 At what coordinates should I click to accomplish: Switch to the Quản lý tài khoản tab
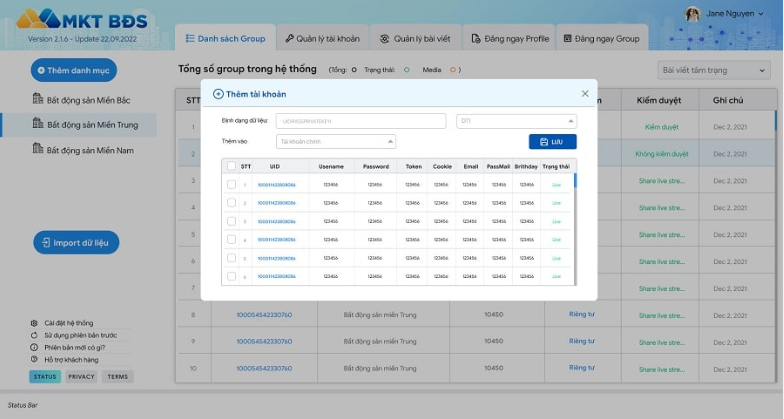pos(322,39)
